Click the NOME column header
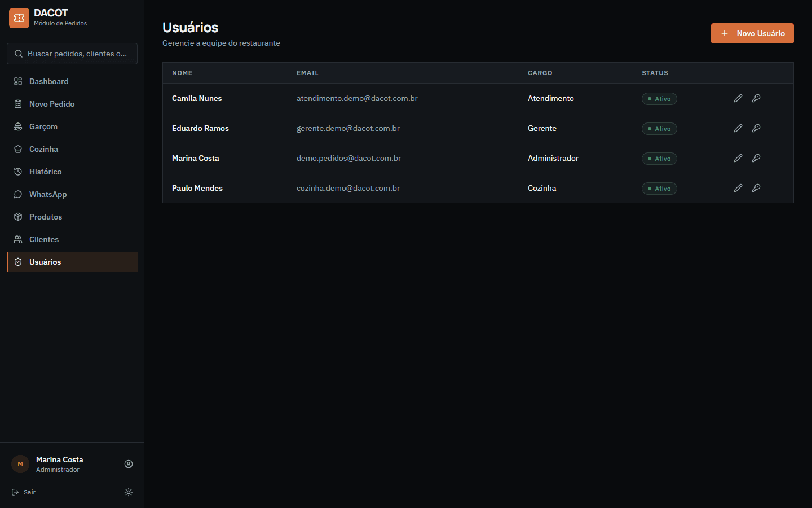The image size is (812, 508). coord(182,73)
